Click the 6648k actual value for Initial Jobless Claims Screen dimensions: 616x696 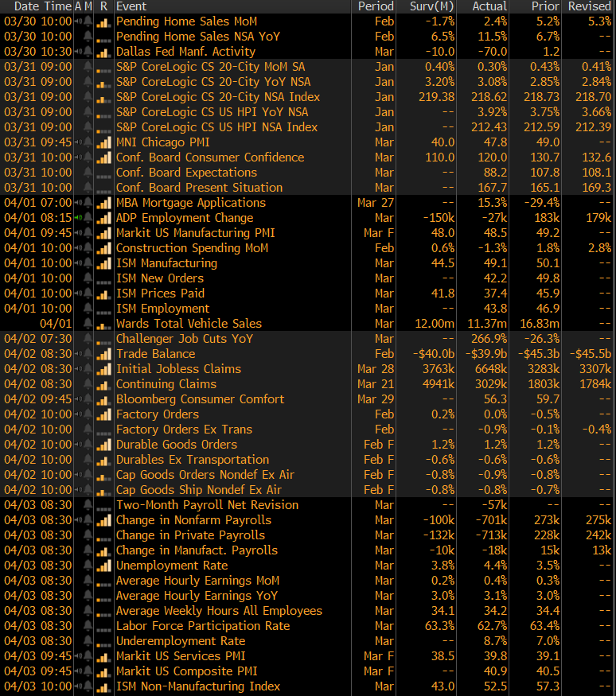click(x=491, y=369)
